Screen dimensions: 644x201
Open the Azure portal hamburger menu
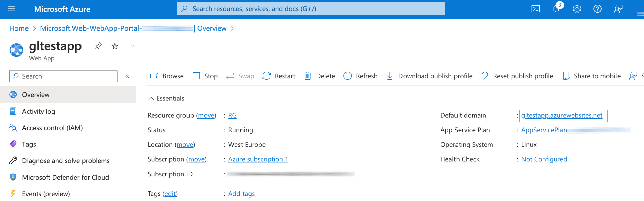pyautogui.click(x=11, y=9)
